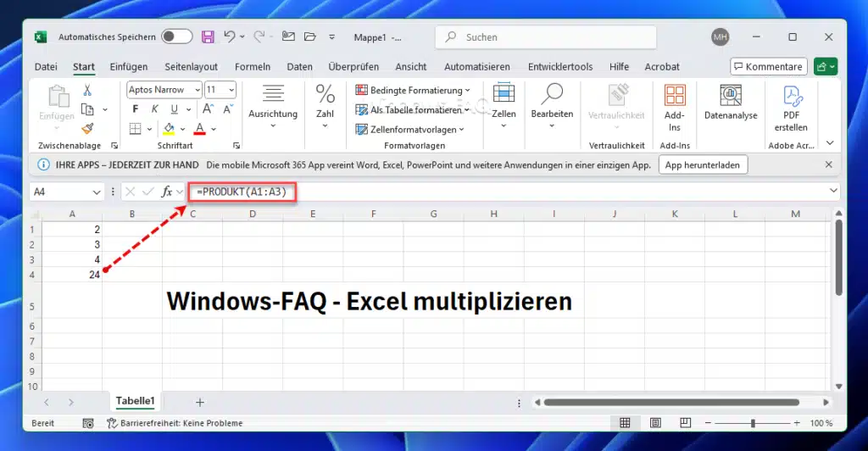Select the Page Layout view icon
This screenshot has width=868, height=451.
[655, 423]
